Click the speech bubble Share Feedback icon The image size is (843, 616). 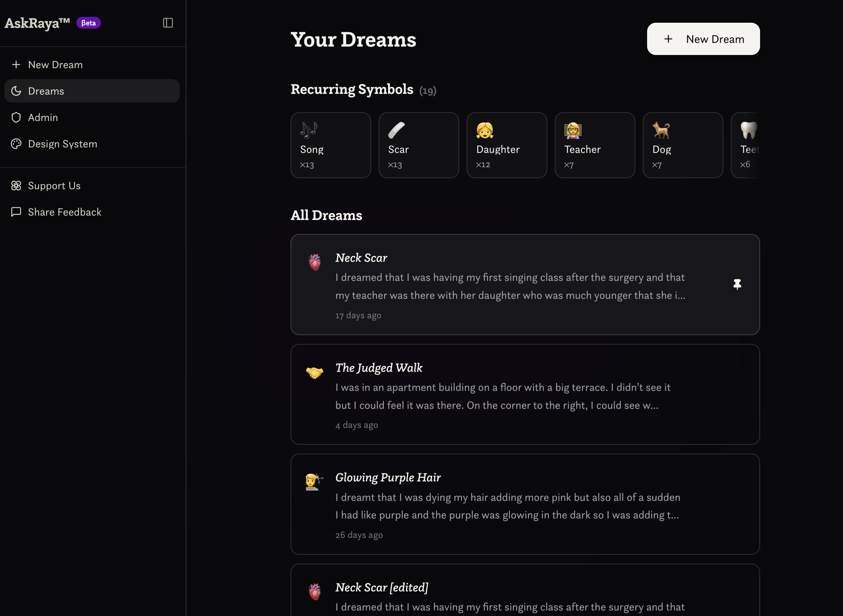click(x=16, y=212)
